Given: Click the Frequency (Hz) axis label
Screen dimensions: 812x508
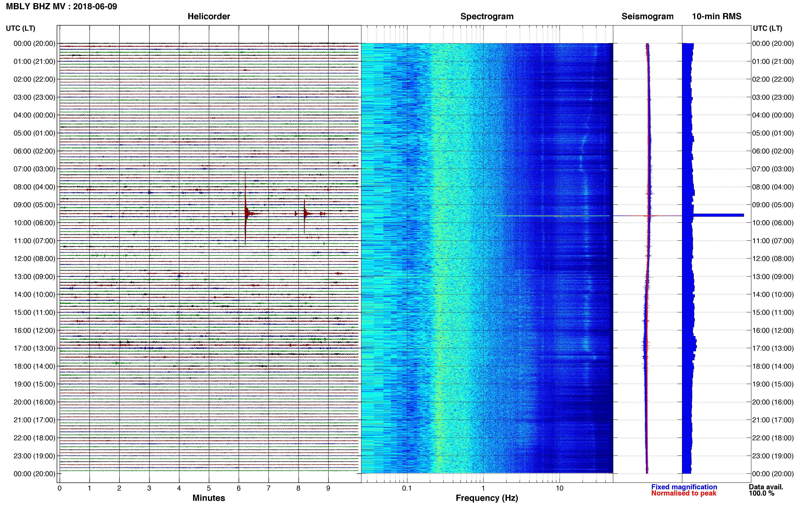Looking at the screenshot, I should pos(487,498).
